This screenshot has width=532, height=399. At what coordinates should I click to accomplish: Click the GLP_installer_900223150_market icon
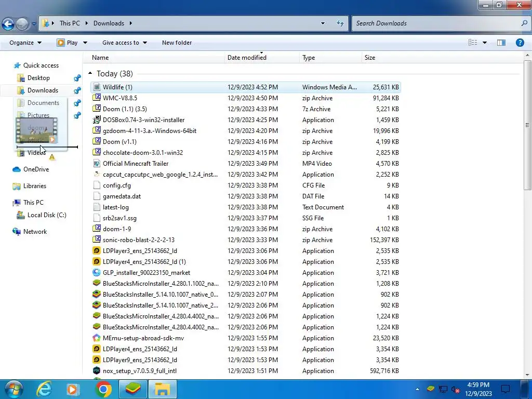[97, 272]
